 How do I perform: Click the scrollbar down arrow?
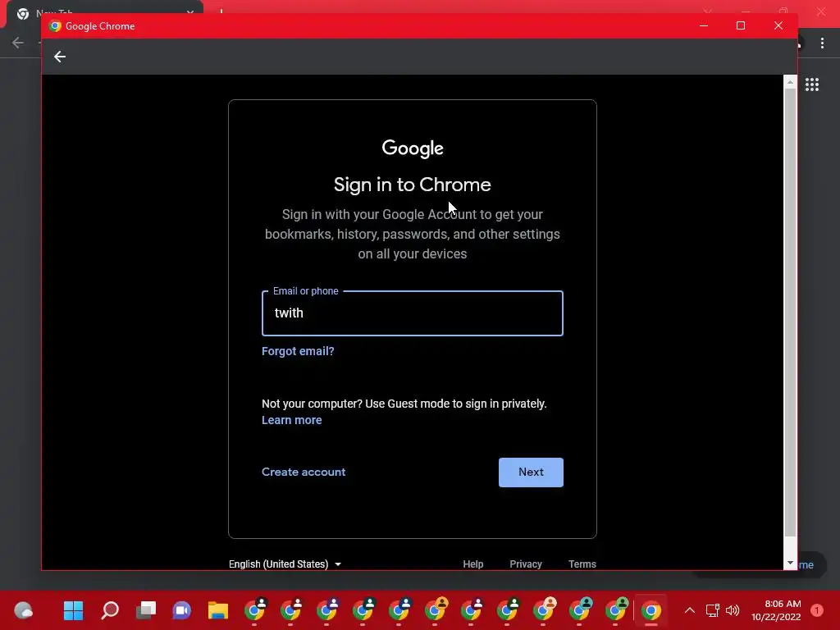click(790, 563)
